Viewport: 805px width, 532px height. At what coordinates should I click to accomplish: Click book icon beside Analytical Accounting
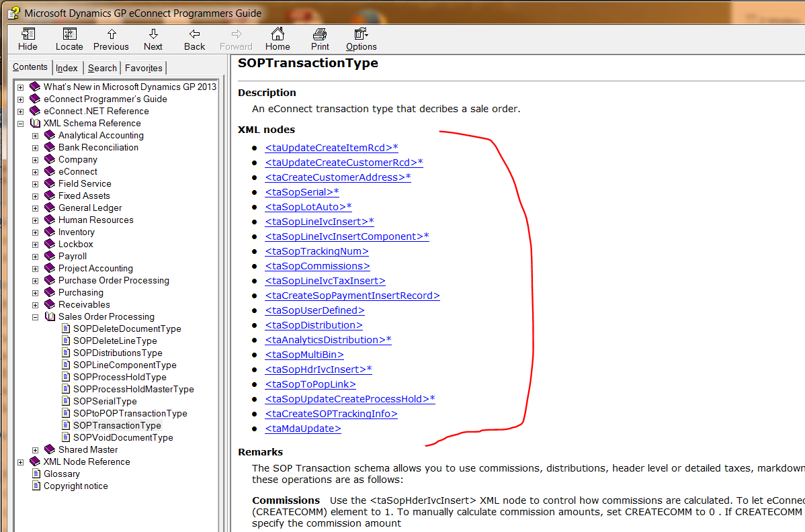coord(50,135)
